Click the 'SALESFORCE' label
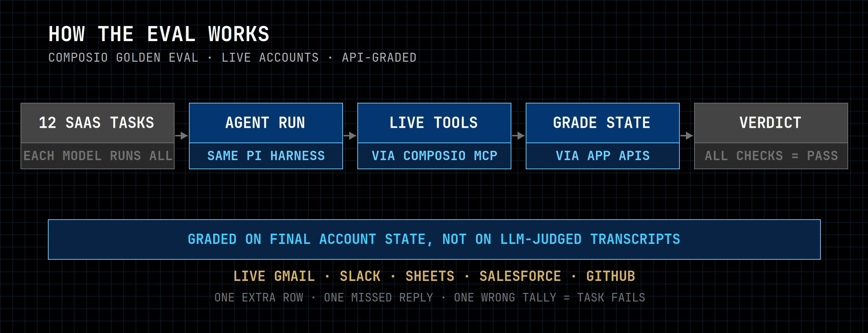Viewport: 868px width, 333px height. tap(520, 276)
